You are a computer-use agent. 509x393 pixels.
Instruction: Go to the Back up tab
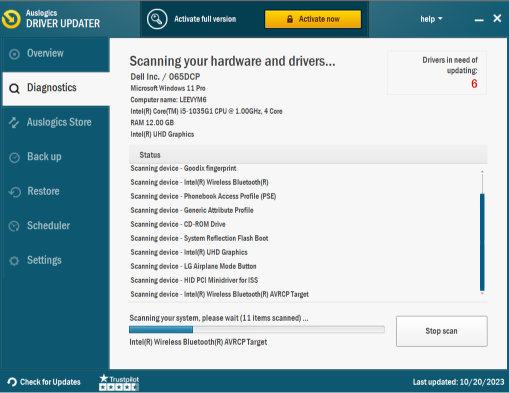click(56, 157)
